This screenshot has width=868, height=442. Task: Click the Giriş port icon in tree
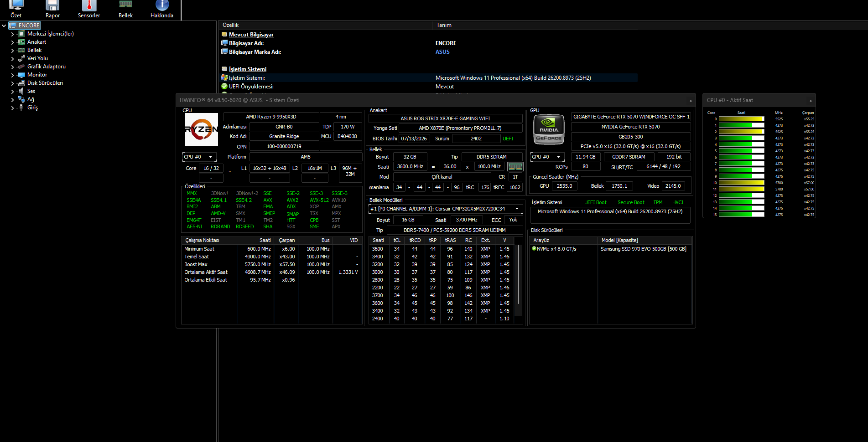(x=21, y=108)
